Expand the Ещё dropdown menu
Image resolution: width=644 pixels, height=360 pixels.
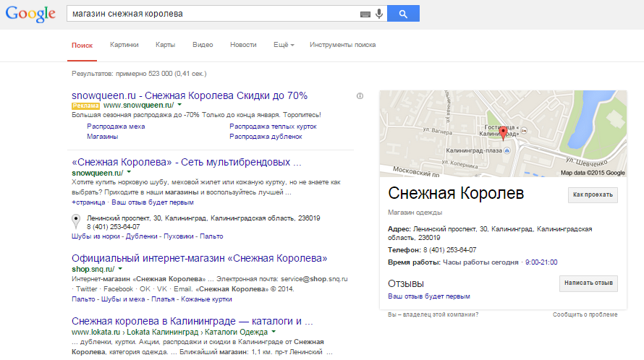[284, 45]
